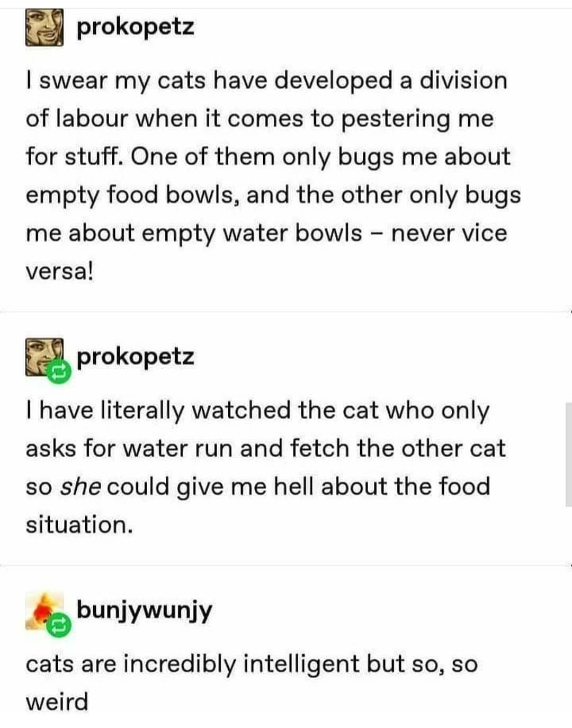Open the bunjywunjy username link

point(144,611)
